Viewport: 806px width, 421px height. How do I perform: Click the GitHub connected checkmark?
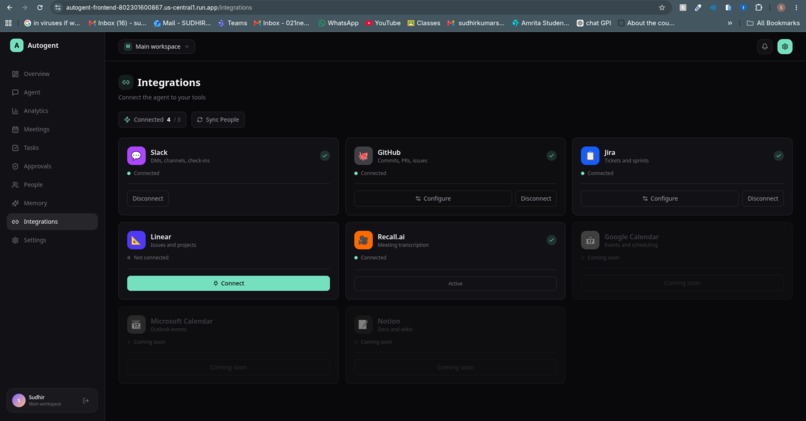click(551, 156)
